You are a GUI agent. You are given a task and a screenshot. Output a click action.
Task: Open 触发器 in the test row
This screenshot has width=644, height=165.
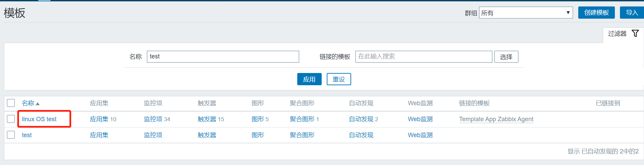coord(207,135)
